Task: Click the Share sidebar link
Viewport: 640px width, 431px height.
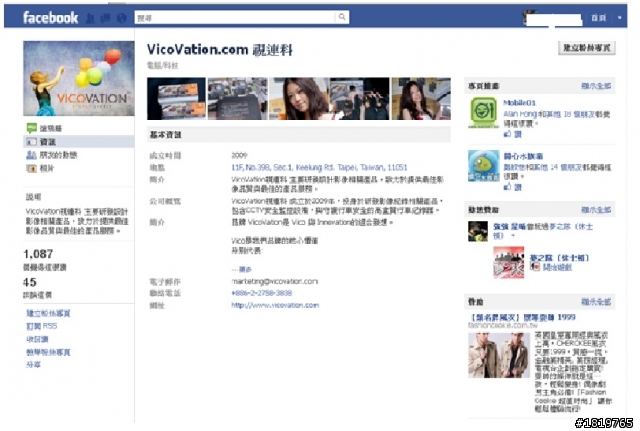Action: 33,365
